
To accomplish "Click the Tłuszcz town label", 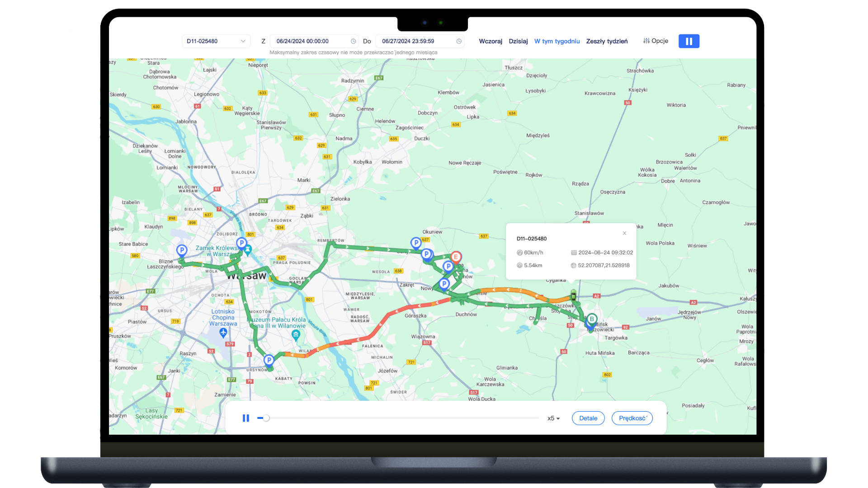I will (x=514, y=68).
